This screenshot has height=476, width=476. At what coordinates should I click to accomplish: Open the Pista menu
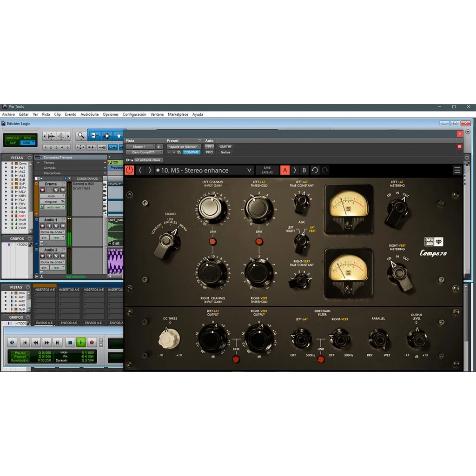pos(46,114)
